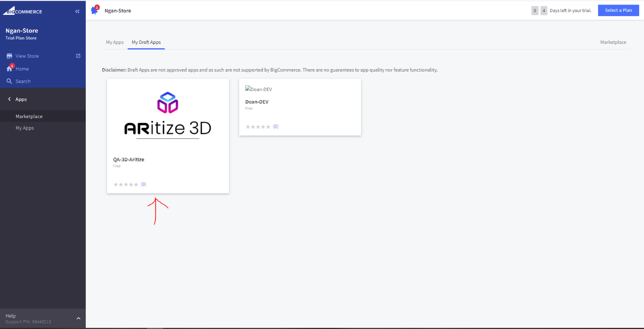This screenshot has height=329, width=644.
Task: Open Search in sidebar
Action: [x=23, y=81]
